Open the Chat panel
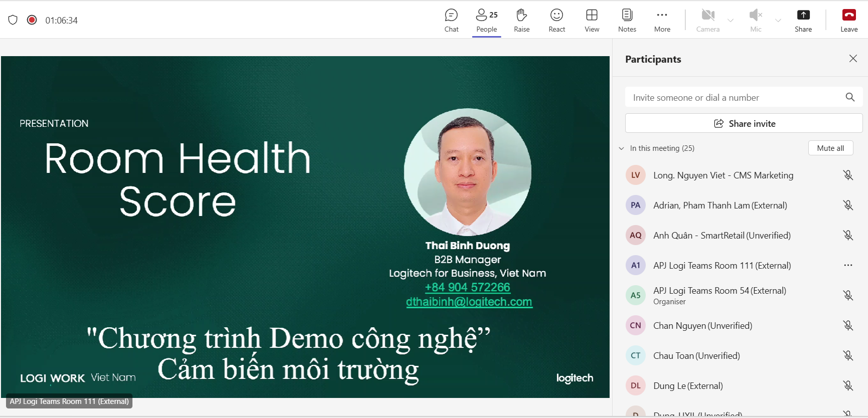This screenshot has height=418, width=868. (x=451, y=20)
